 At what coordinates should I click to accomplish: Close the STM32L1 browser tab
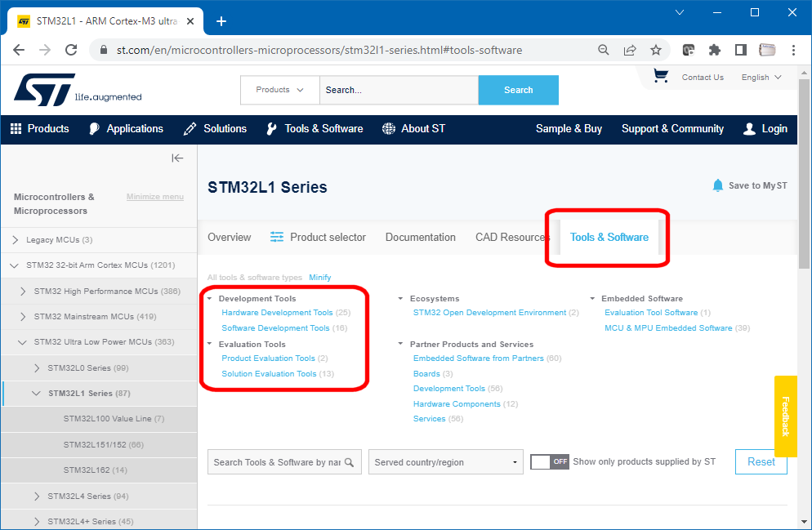tap(190, 21)
